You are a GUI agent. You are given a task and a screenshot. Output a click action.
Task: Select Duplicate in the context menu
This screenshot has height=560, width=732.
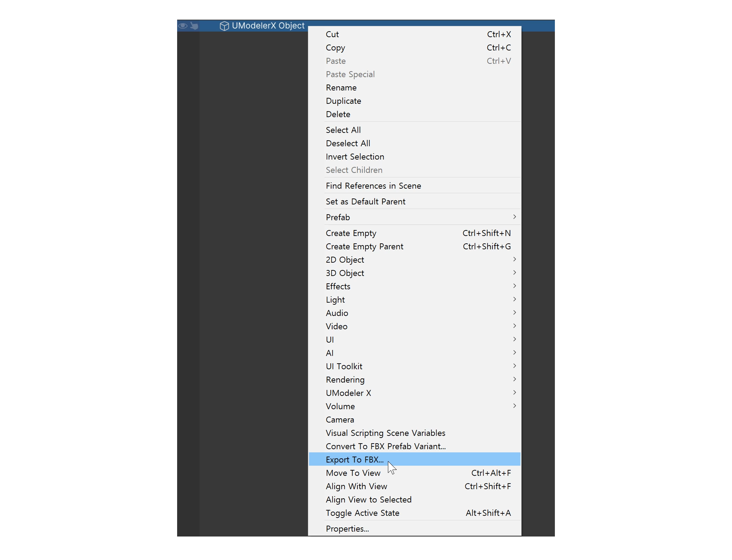pos(415,101)
